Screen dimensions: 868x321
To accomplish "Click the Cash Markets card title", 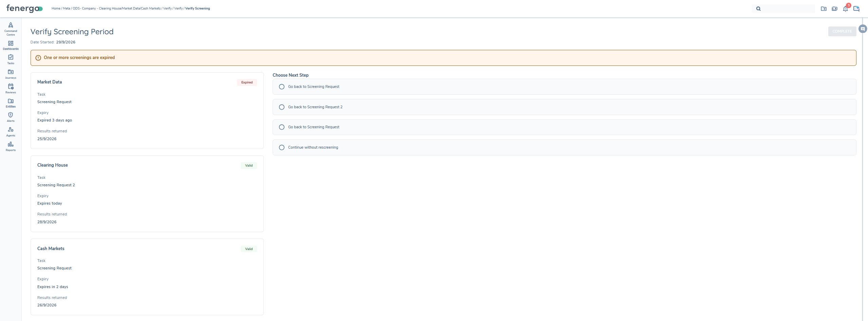I will (51, 249).
